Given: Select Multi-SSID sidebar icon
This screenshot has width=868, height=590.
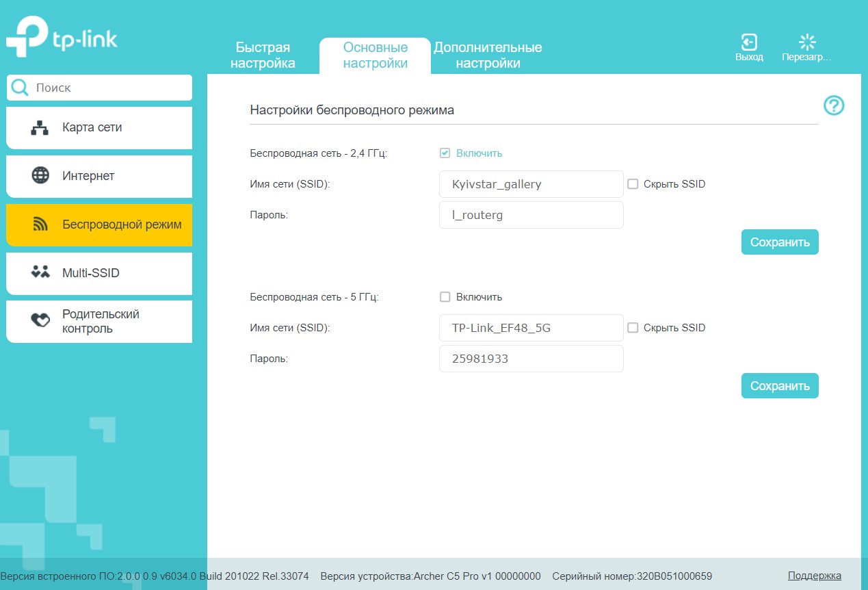Looking at the screenshot, I should 41,272.
